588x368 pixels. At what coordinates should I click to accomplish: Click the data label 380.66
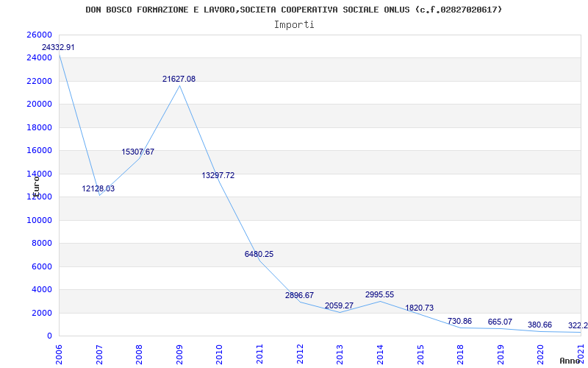[539, 325]
